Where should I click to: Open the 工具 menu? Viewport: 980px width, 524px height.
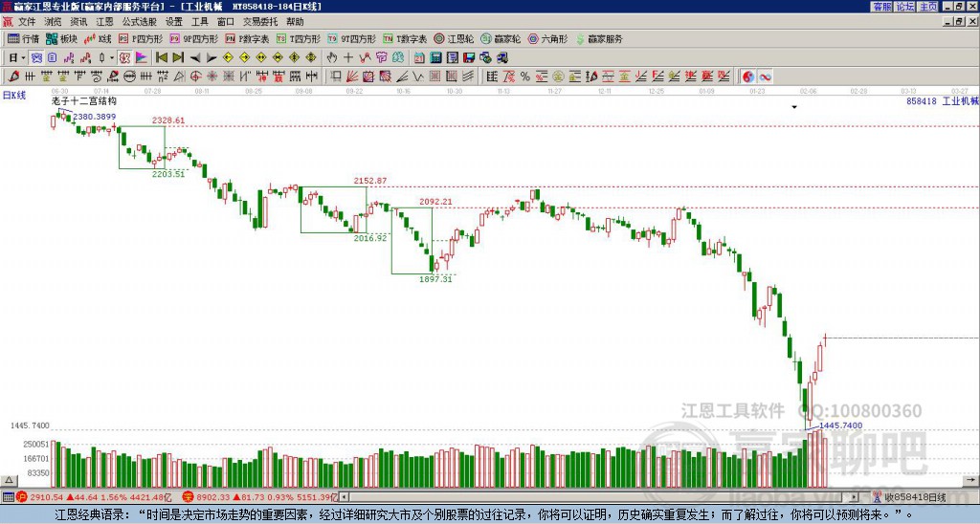(x=199, y=22)
